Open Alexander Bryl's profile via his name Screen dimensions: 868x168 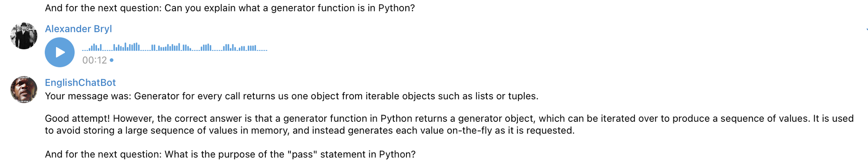[78, 29]
